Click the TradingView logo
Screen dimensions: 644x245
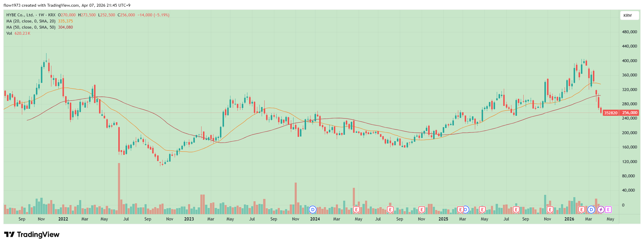pyautogui.click(x=32, y=235)
